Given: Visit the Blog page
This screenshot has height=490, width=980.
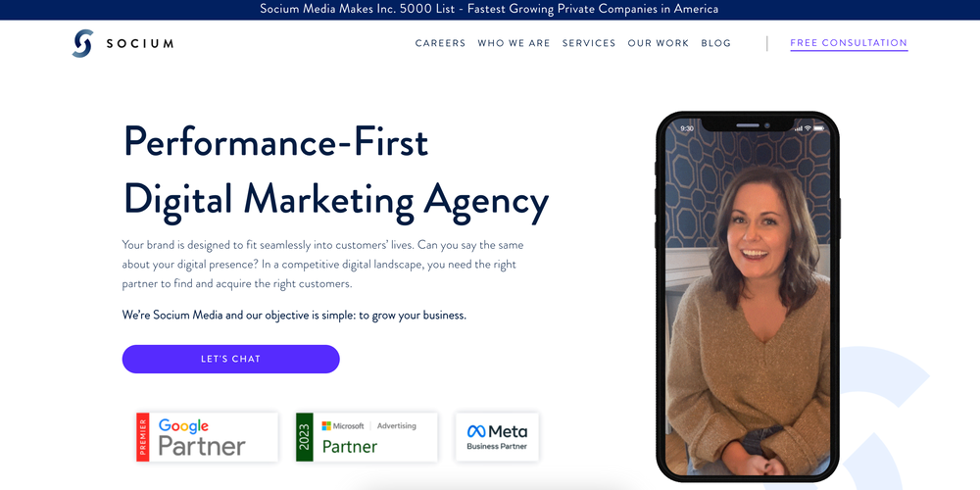Looking at the screenshot, I should [715, 43].
